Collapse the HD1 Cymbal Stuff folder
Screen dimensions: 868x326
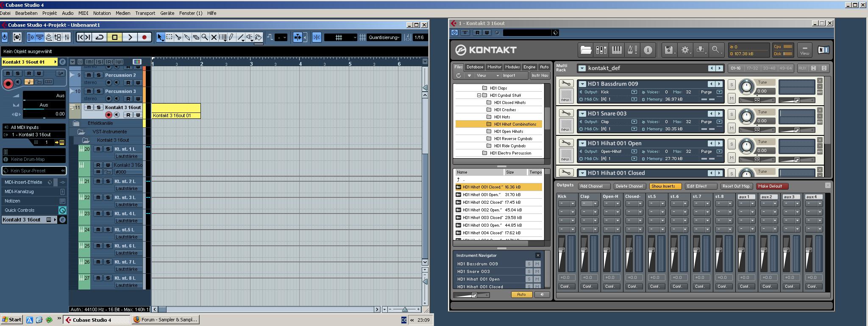(479, 96)
